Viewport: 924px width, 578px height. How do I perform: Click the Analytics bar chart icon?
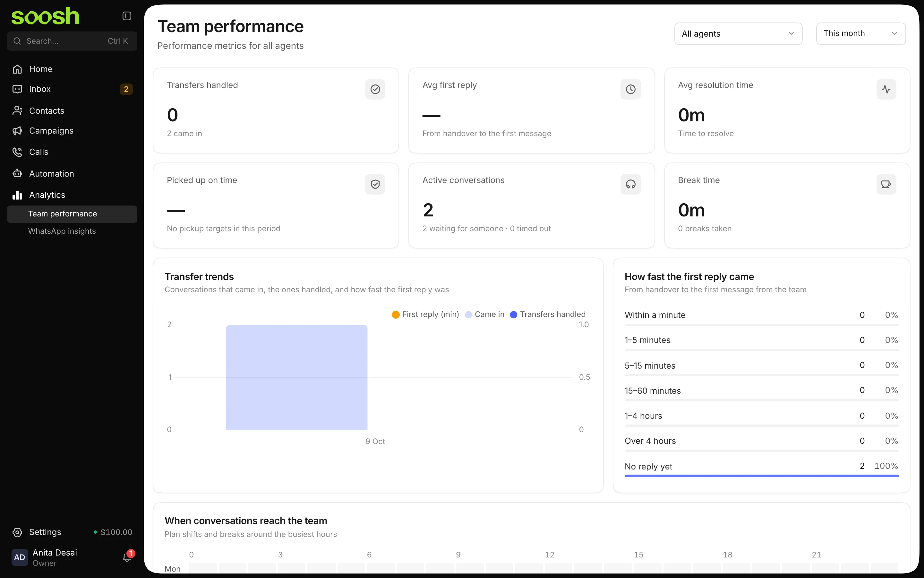[17, 195]
